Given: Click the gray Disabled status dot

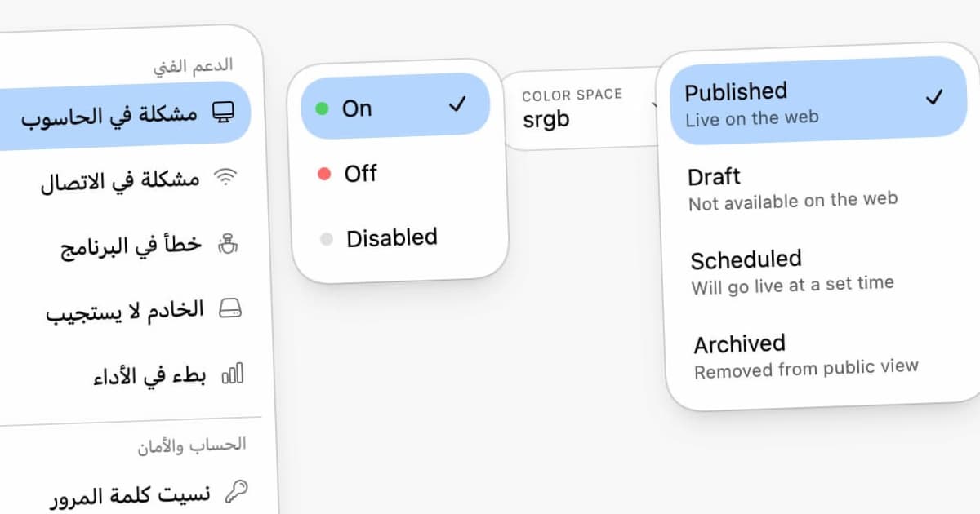Looking at the screenshot, I should [x=327, y=240].
